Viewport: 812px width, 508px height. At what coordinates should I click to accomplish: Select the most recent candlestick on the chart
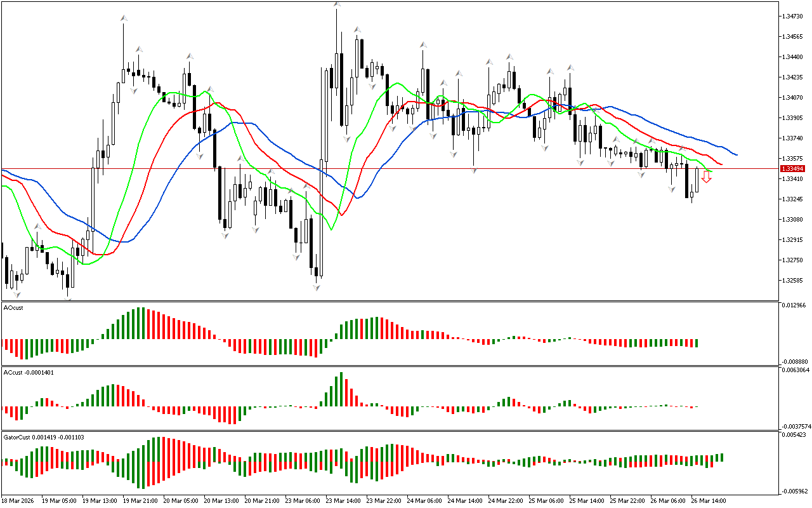click(697, 180)
